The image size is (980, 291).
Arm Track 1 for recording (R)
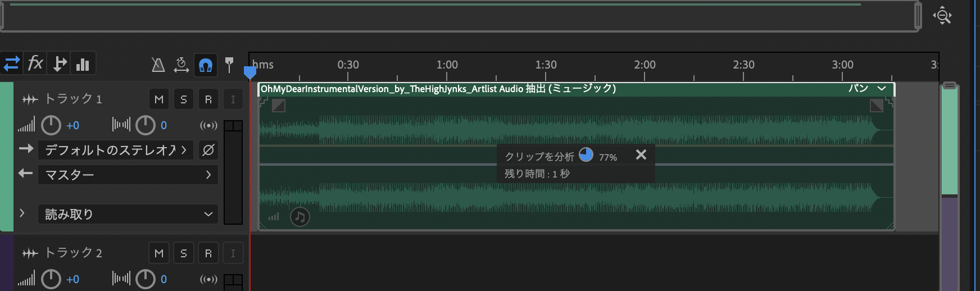pos(208,99)
